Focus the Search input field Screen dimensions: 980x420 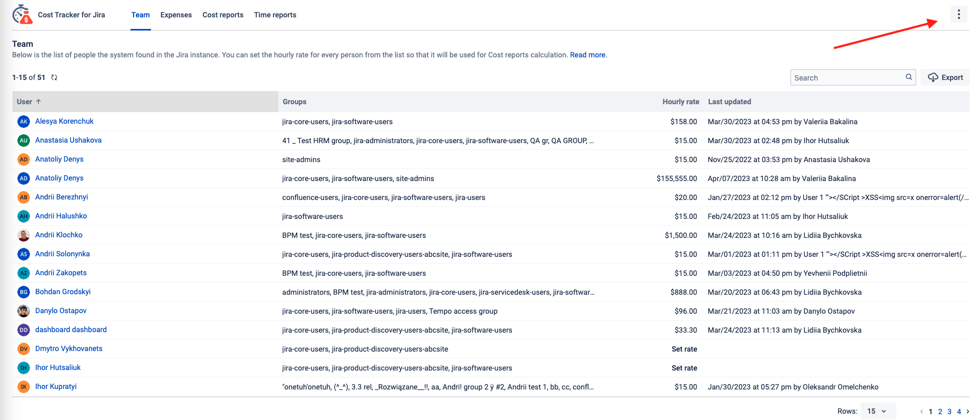click(x=847, y=77)
